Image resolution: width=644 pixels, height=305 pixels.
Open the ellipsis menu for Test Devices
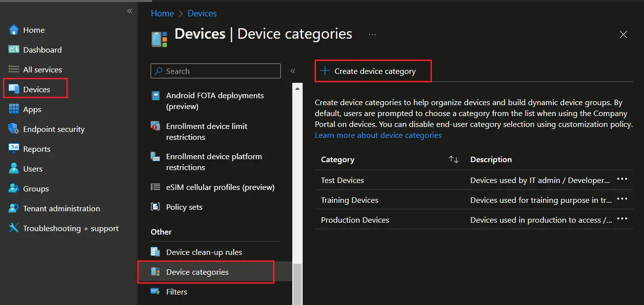click(x=622, y=180)
